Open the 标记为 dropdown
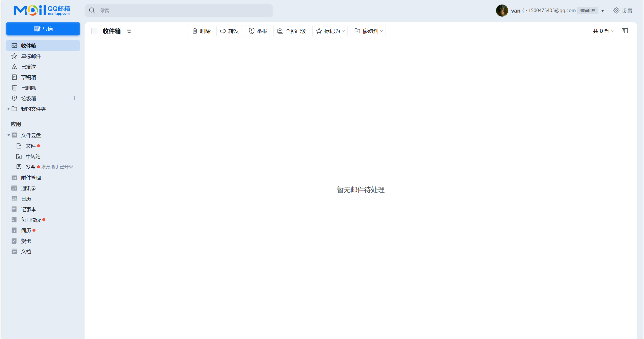The width and height of the screenshot is (644, 339). click(x=330, y=31)
